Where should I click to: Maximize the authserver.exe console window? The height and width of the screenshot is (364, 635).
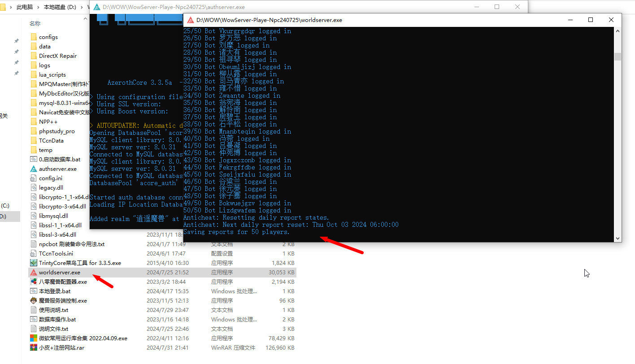click(497, 7)
